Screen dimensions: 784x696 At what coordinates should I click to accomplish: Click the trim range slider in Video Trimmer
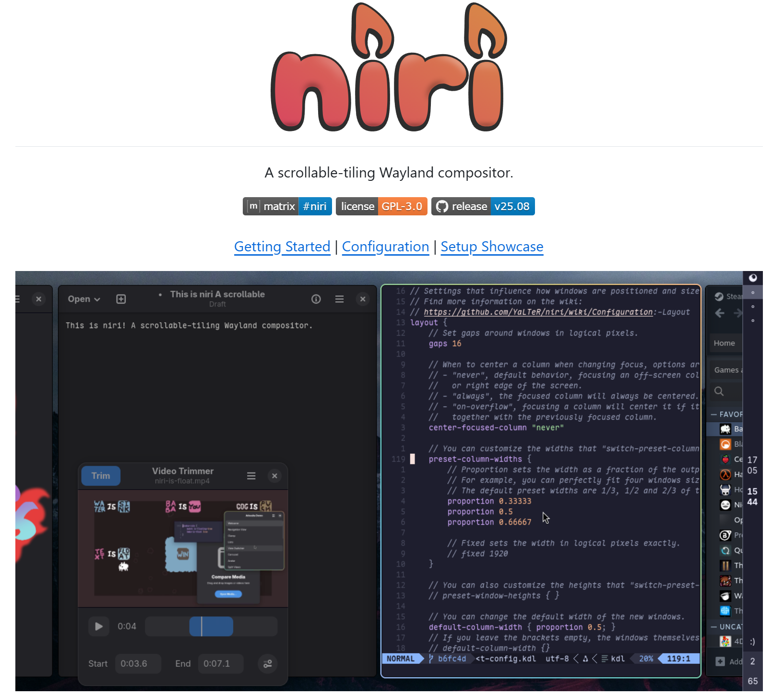pyautogui.click(x=211, y=626)
